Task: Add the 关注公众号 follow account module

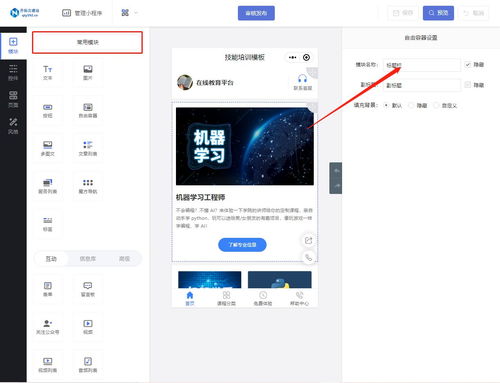Action: (48, 327)
